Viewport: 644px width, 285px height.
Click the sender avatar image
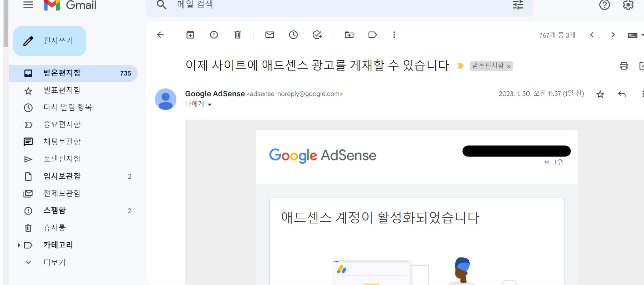coord(166,99)
